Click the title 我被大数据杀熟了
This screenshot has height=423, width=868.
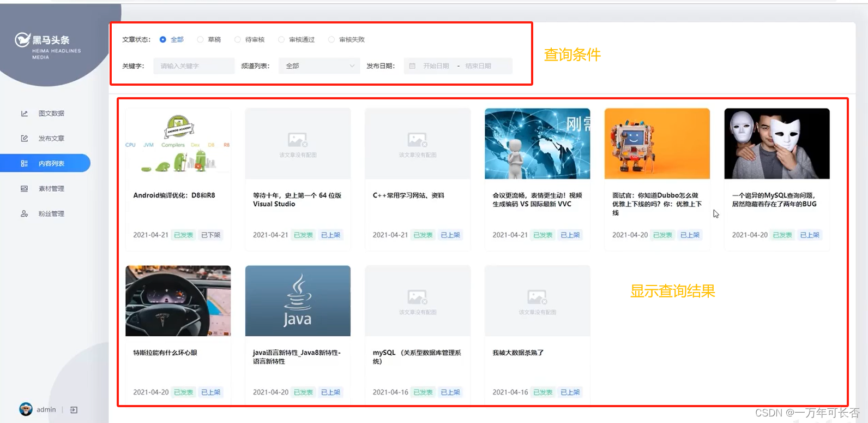pos(518,353)
